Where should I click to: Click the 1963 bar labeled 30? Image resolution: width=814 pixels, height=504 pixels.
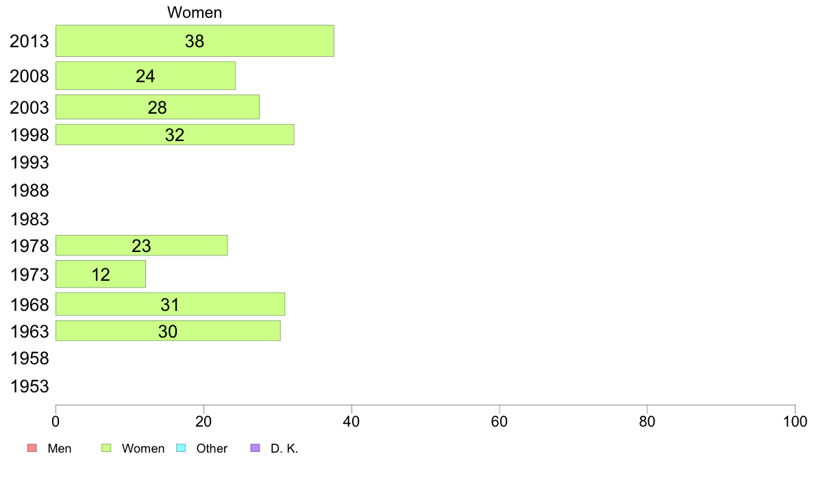[168, 331]
